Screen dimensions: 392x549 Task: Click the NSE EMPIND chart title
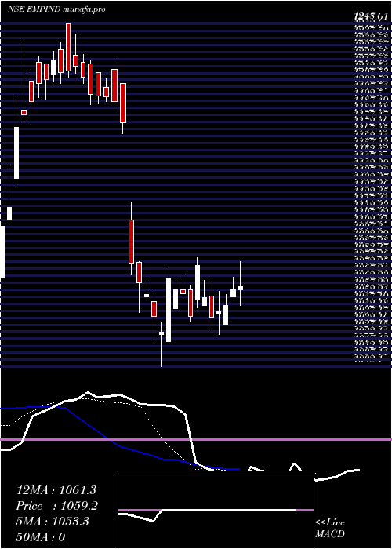(56, 9)
